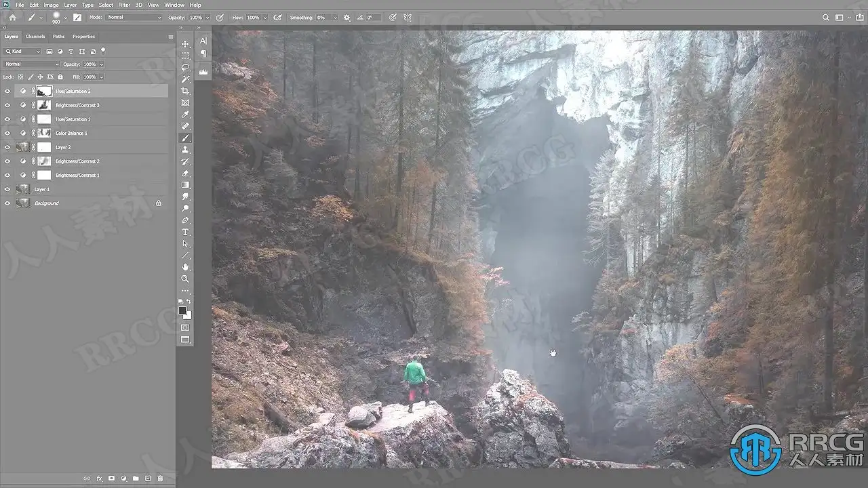This screenshot has width=868, height=488.
Task: Select the Line tool
Action: click(x=185, y=256)
